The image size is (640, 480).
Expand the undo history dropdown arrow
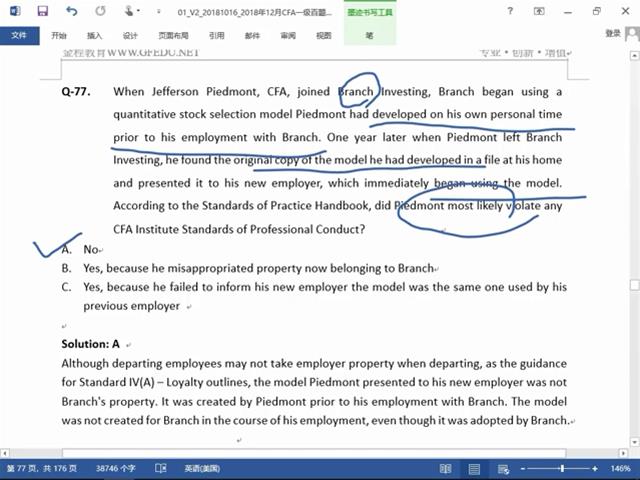(x=84, y=12)
